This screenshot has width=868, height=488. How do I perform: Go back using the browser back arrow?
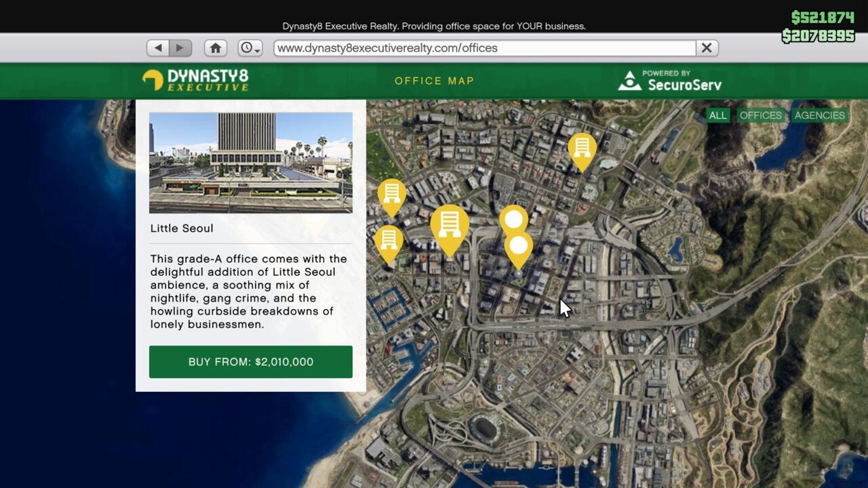click(158, 48)
